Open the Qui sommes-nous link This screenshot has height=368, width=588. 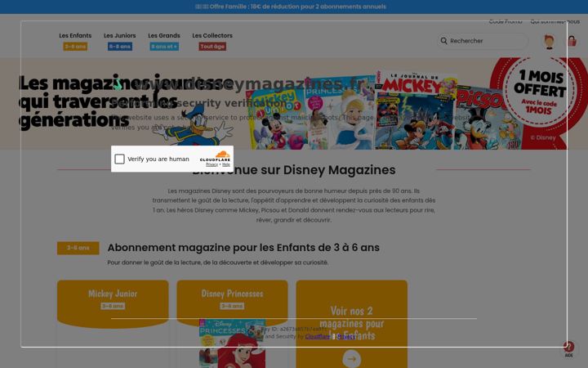555,21
